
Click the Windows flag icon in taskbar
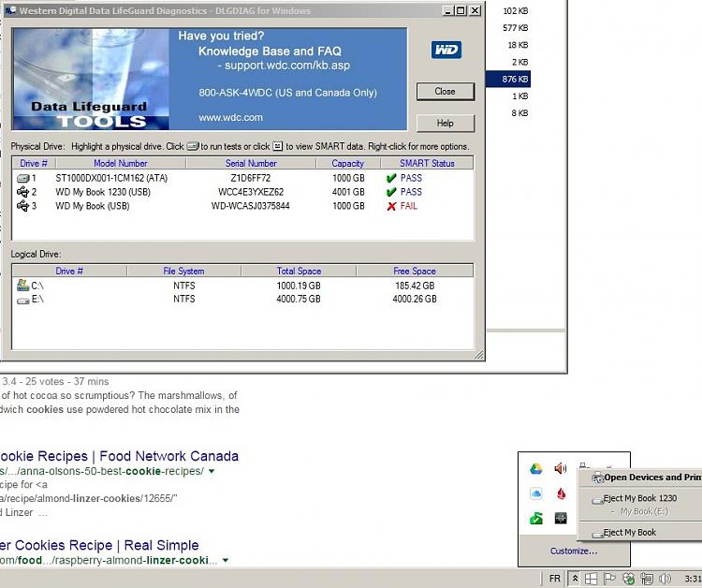tap(591, 579)
